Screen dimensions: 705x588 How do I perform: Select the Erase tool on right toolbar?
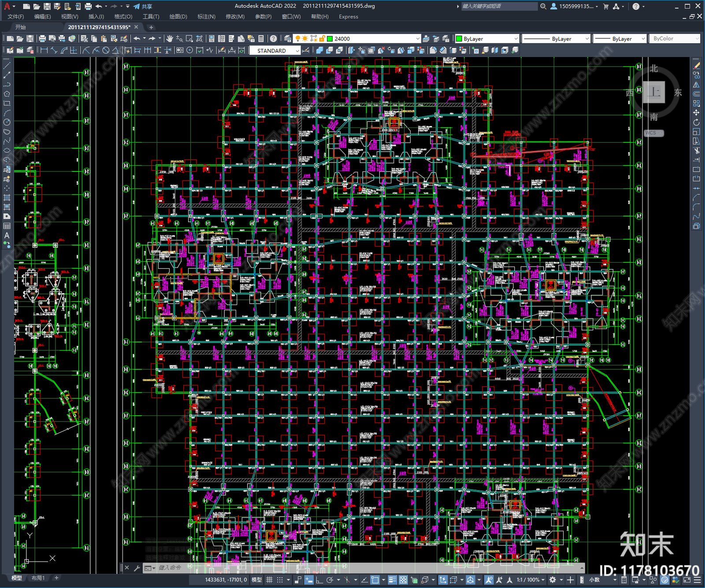tap(697, 65)
